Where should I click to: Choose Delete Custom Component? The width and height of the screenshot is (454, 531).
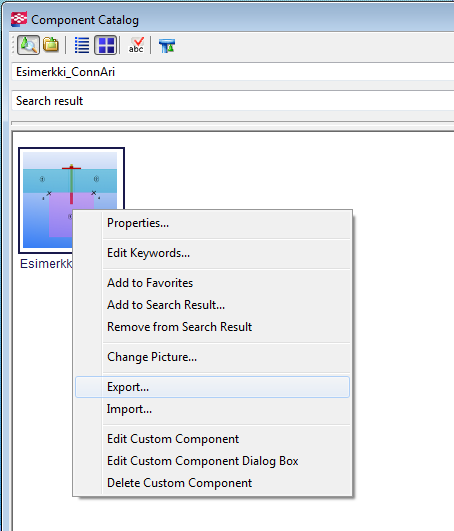coord(212,483)
